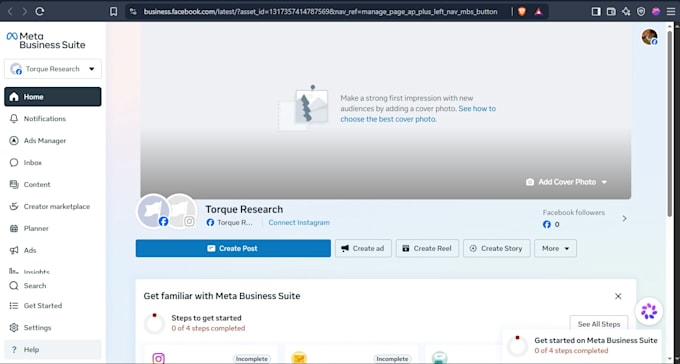Click the browser bookmark icon
The width and height of the screenshot is (680, 364).
113,12
